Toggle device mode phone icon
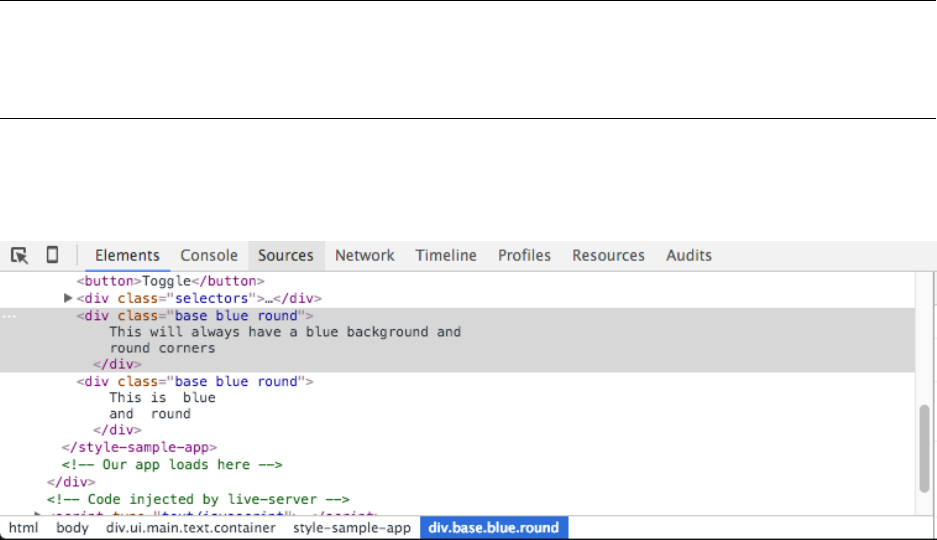The height and width of the screenshot is (540, 937). [x=53, y=255]
